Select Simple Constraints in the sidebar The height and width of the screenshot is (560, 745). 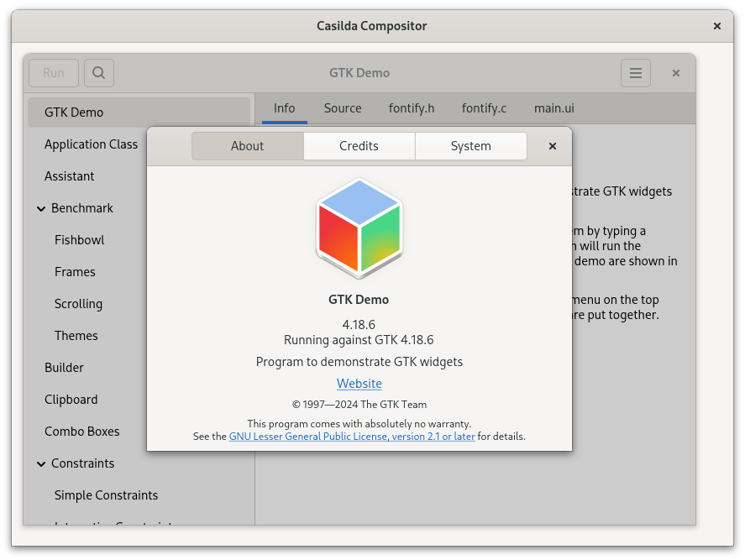[106, 495]
